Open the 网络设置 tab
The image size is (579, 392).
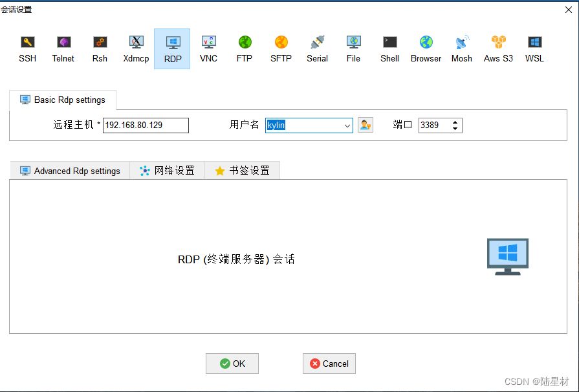click(168, 171)
